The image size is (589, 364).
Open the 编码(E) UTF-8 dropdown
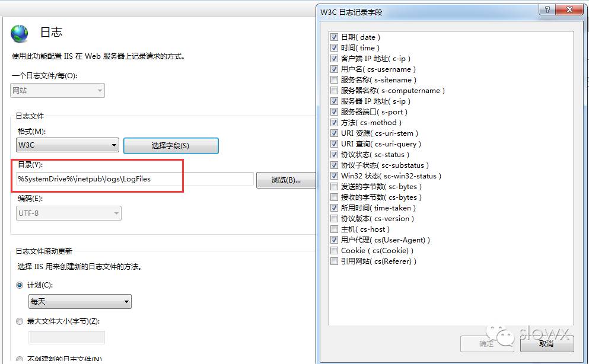coord(69,213)
